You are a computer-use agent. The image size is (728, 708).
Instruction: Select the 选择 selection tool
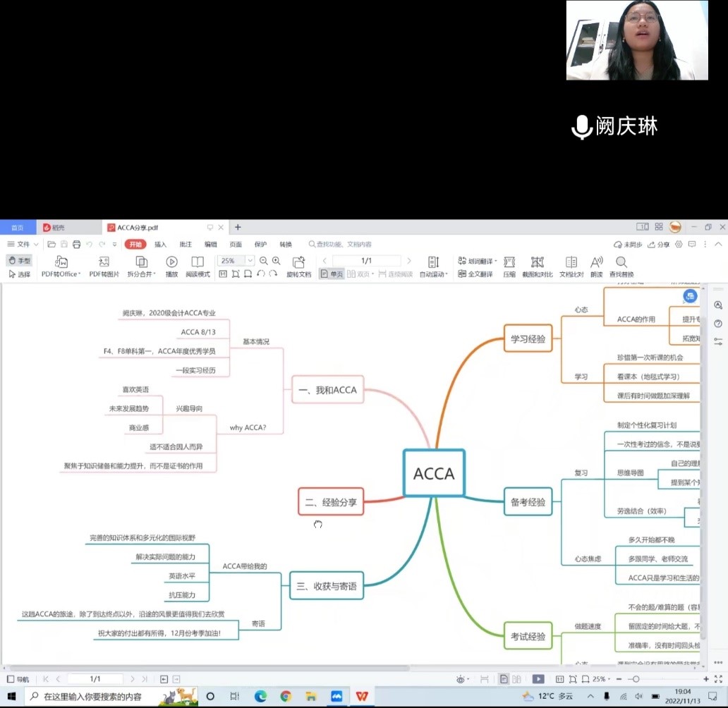coord(20,274)
